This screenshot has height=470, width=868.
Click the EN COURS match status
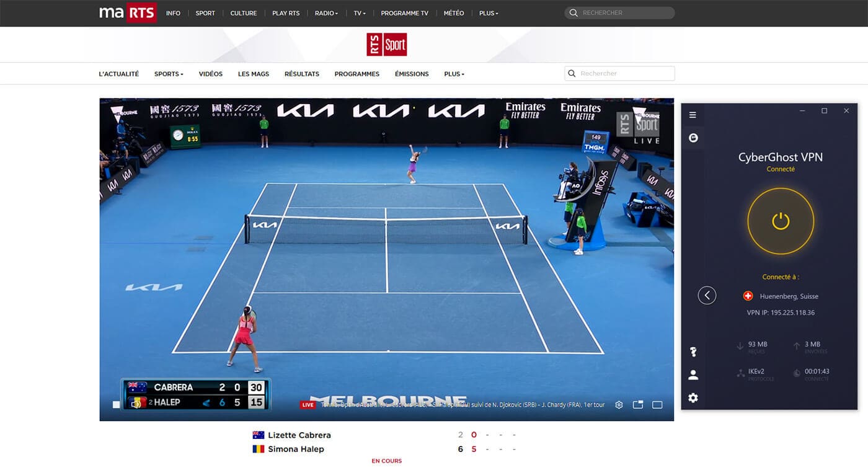387,461
